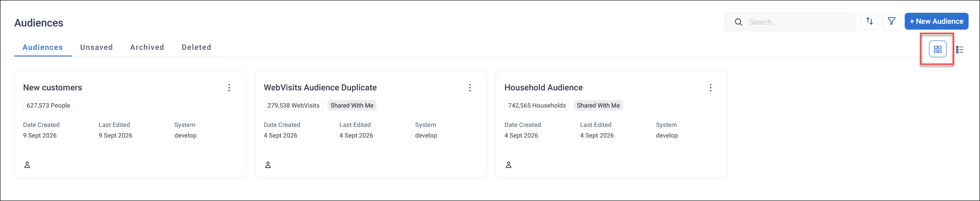Click person icon on New customers card

pos(27,165)
